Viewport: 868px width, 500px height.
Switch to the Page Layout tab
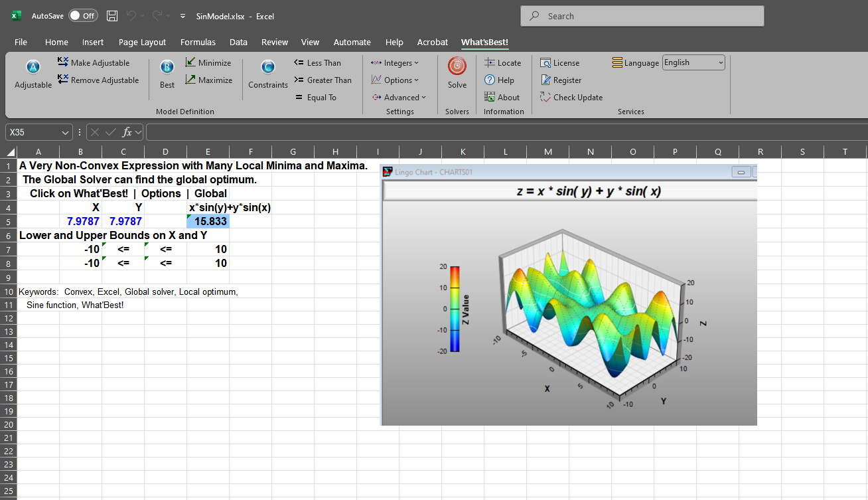(x=142, y=42)
